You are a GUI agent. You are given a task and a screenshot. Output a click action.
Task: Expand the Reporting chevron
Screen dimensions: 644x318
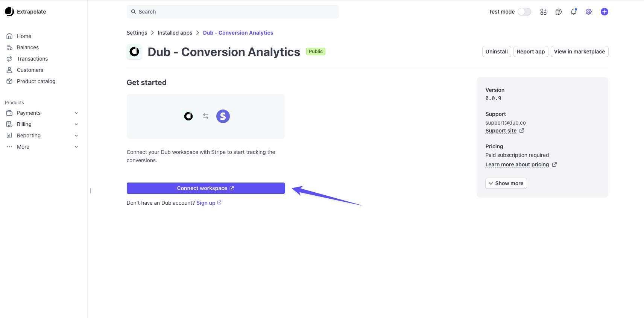(x=76, y=135)
